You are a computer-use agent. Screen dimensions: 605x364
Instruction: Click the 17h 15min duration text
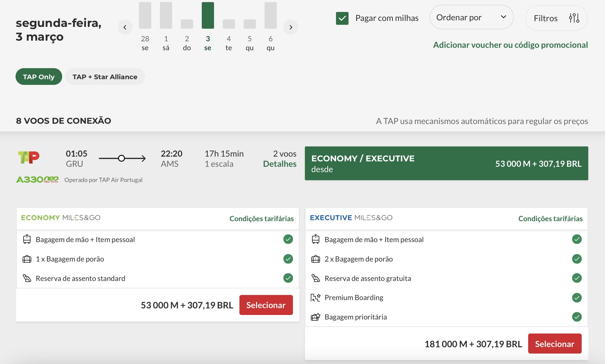(x=224, y=154)
